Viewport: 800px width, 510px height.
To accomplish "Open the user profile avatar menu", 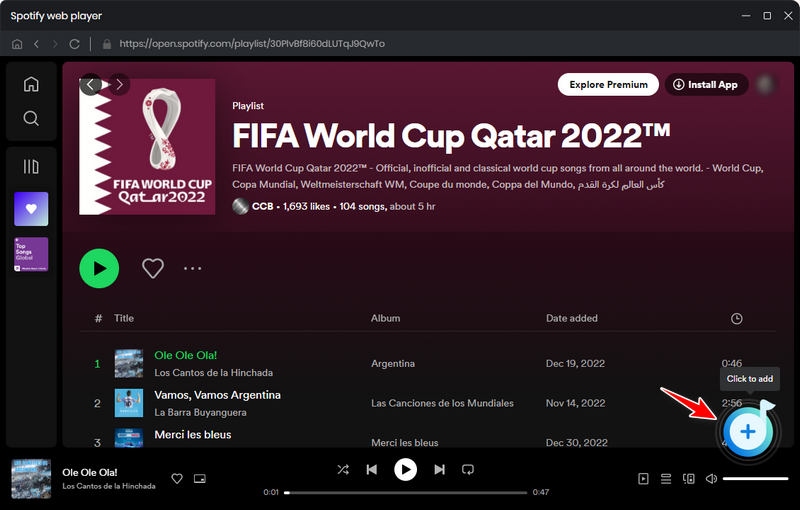I will pos(765,84).
